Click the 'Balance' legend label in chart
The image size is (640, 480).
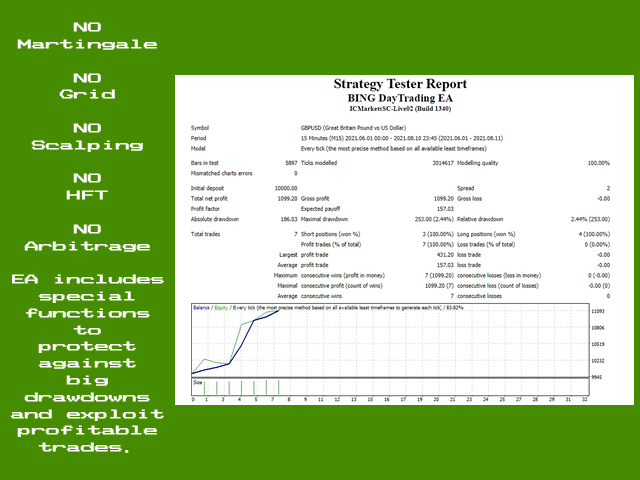(x=201, y=308)
